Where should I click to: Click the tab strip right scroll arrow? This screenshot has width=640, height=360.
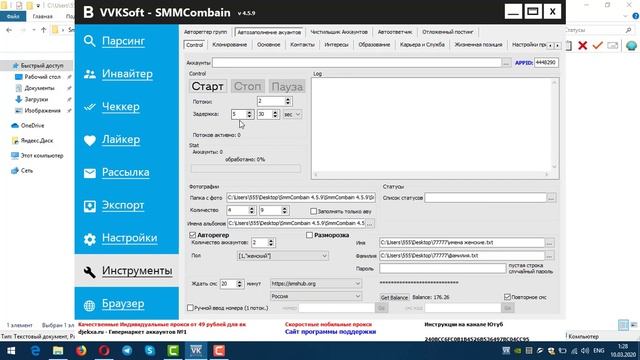click(558, 45)
